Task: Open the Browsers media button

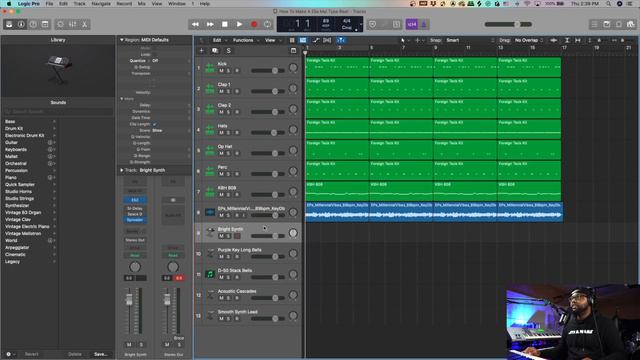Action: pos(631,24)
